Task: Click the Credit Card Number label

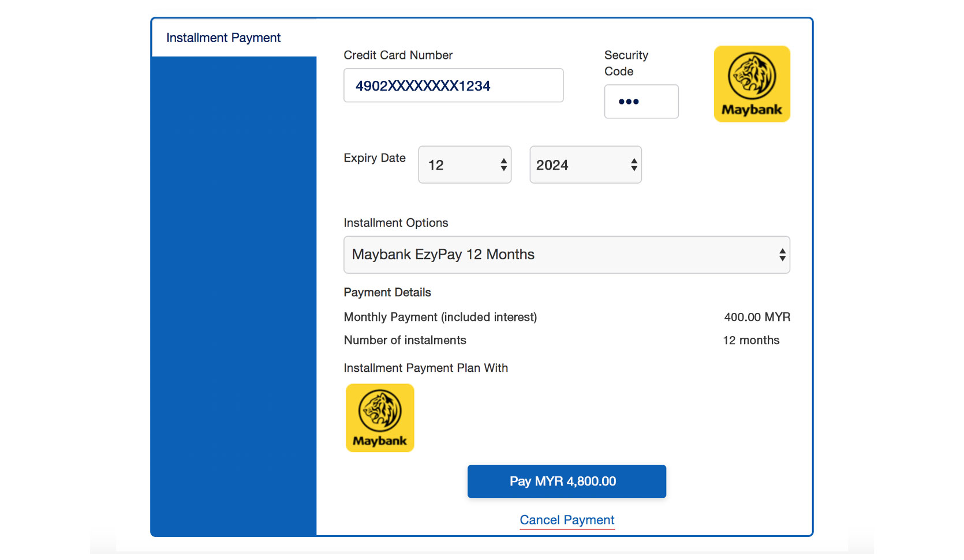Action: (x=398, y=55)
